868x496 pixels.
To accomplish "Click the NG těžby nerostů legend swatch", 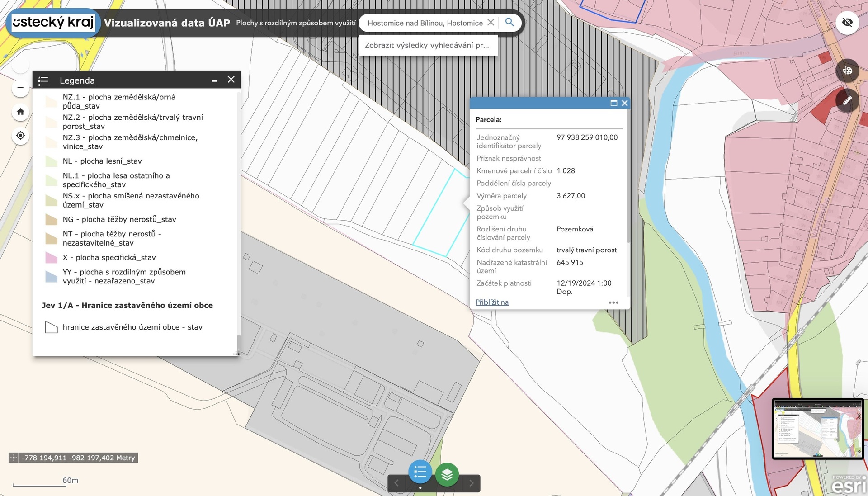I will point(52,219).
